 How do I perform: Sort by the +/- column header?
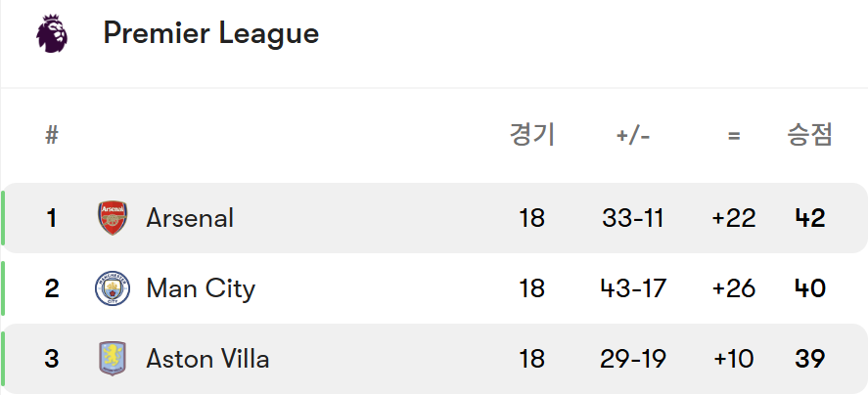(633, 136)
